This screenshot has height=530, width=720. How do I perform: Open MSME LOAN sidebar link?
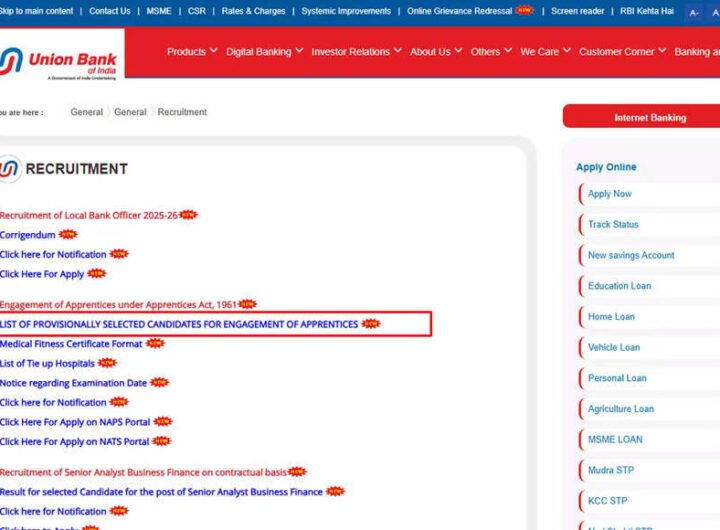click(615, 439)
